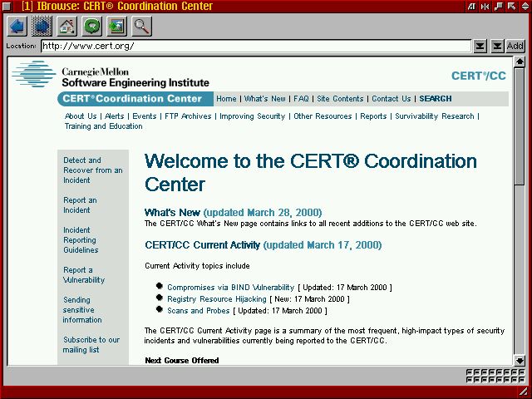
Task: Click the Reload page icon
Action: tap(91, 26)
